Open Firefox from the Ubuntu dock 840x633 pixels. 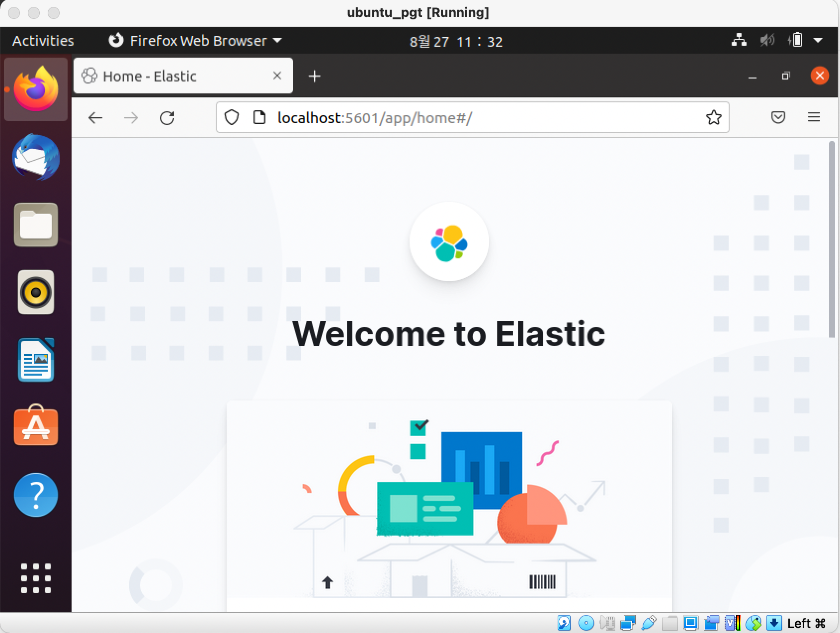point(36,89)
